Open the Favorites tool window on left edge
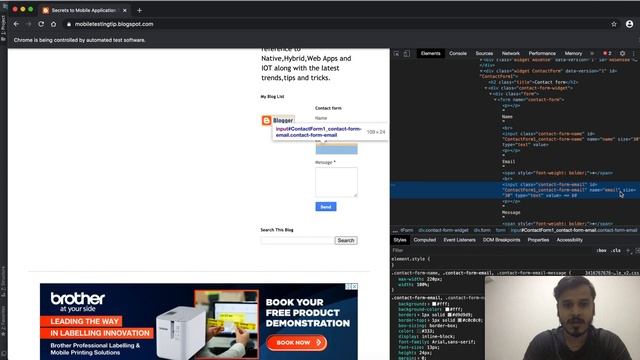 (x=3, y=321)
